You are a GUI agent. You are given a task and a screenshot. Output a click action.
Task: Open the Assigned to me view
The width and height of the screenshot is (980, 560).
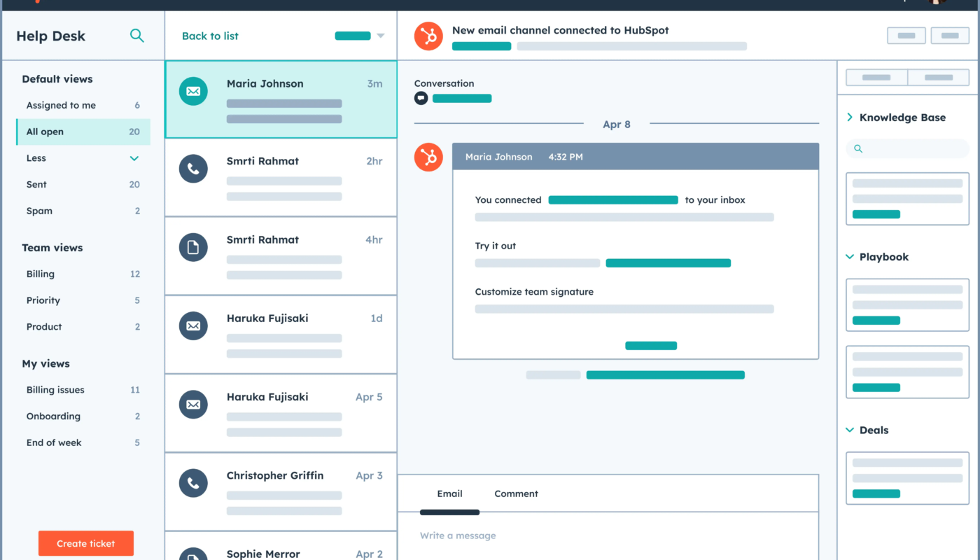tap(83, 105)
